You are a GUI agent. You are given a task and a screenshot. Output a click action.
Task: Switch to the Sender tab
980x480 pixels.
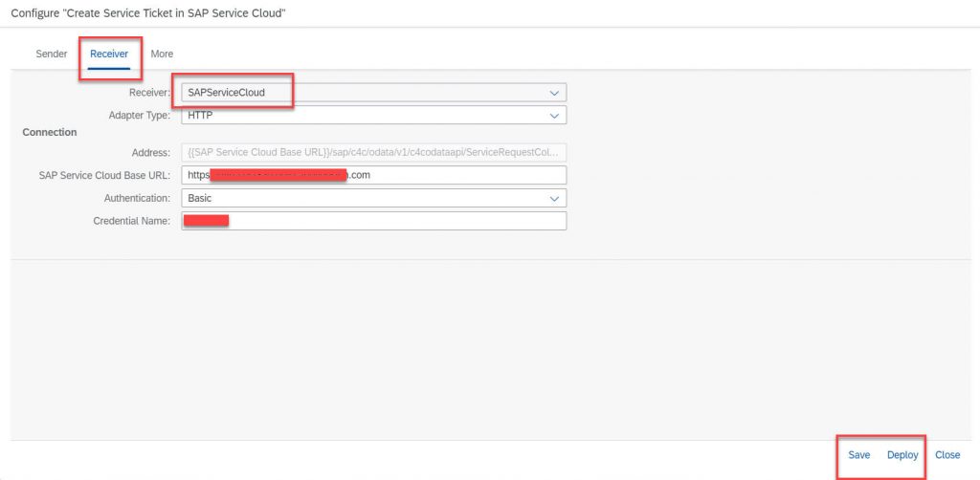pos(52,54)
